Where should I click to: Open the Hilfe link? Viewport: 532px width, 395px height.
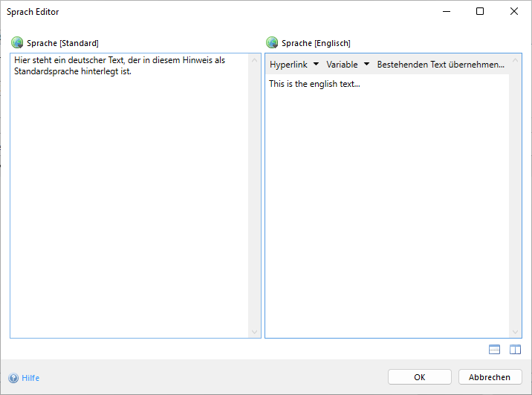(30, 378)
